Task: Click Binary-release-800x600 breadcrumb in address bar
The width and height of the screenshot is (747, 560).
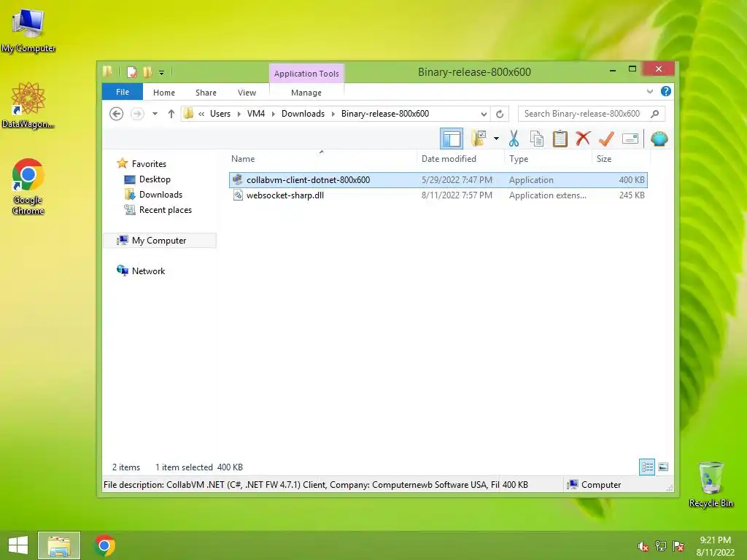Action: coord(385,114)
